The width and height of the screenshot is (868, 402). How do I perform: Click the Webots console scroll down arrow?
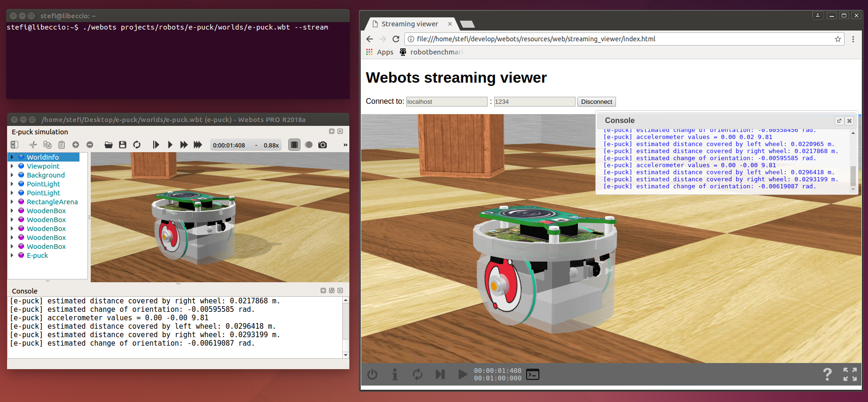(346, 355)
